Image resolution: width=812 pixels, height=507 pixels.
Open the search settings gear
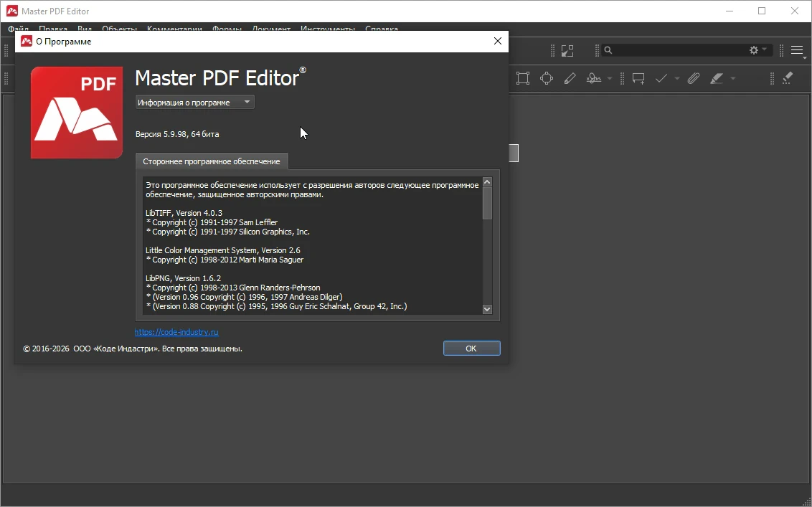point(754,50)
